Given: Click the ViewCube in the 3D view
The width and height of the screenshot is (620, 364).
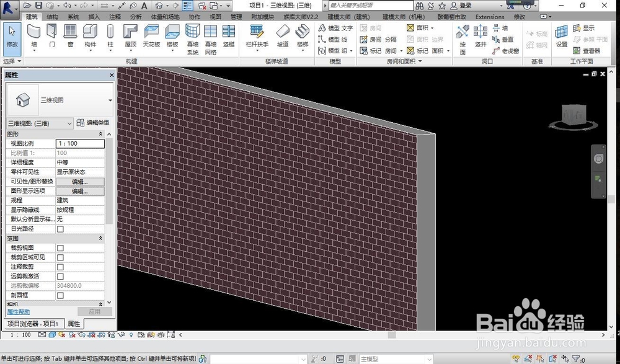Looking at the screenshot, I should 573,116.
